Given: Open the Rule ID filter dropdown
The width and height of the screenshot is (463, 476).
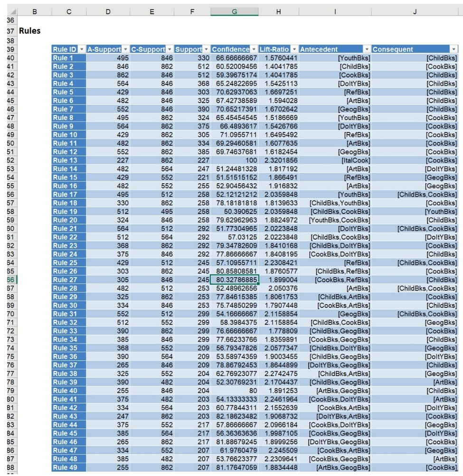Looking at the screenshot, I should pyautogui.click(x=82, y=49).
